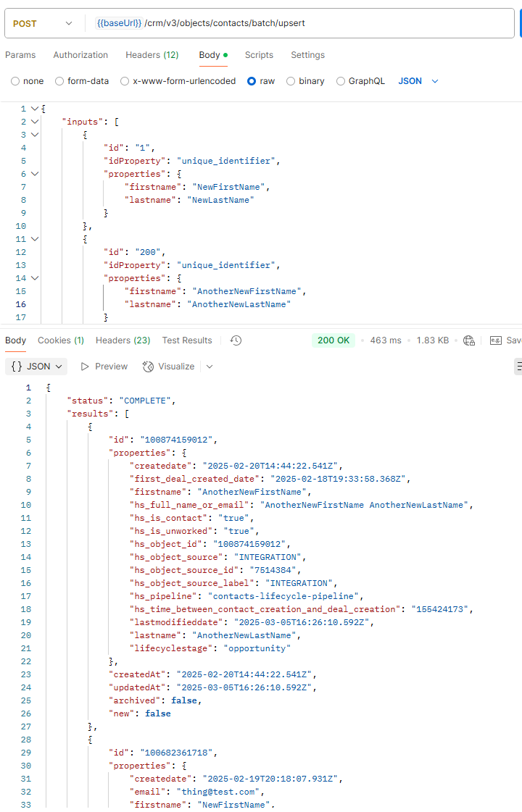Open response options via lines icon

pyautogui.click(x=518, y=366)
